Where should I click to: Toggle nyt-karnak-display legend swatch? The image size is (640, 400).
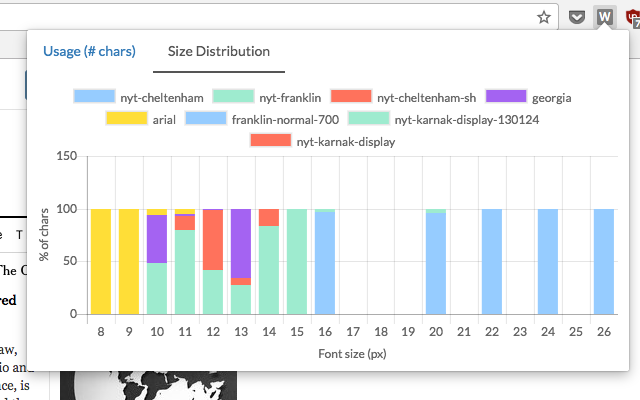[271, 140]
